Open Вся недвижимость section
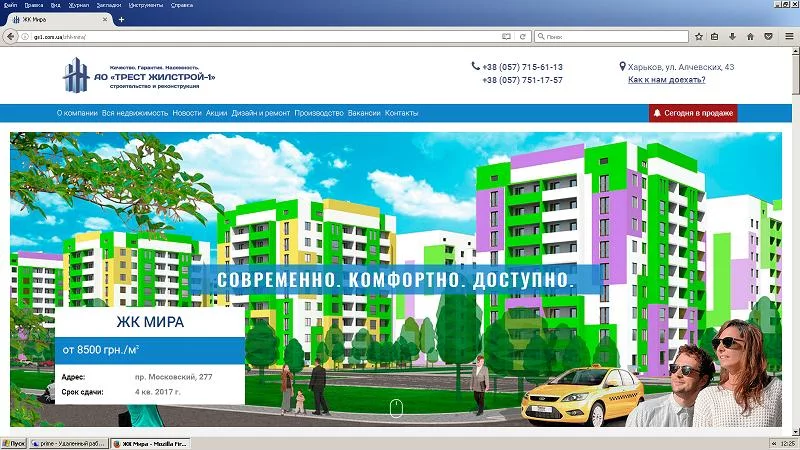The width and height of the screenshot is (800, 450). [135, 113]
